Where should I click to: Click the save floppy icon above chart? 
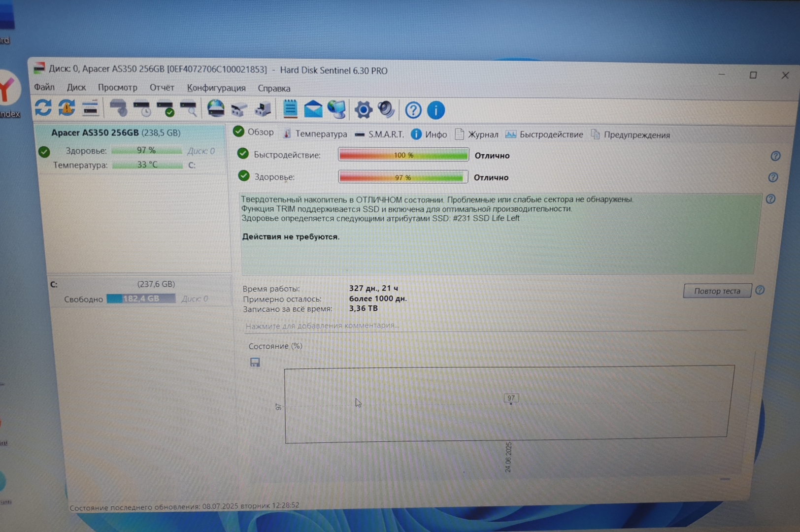255,363
